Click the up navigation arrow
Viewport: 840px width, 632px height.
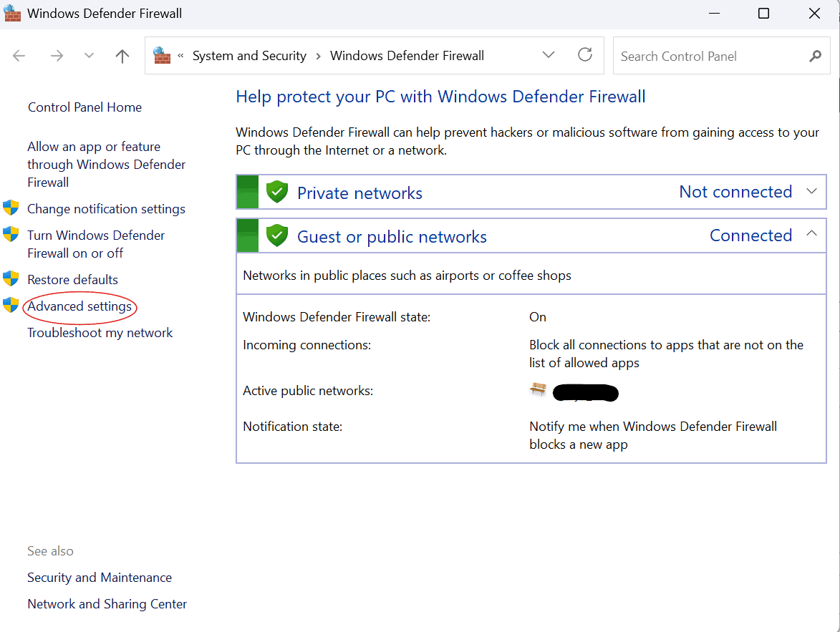(122, 55)
